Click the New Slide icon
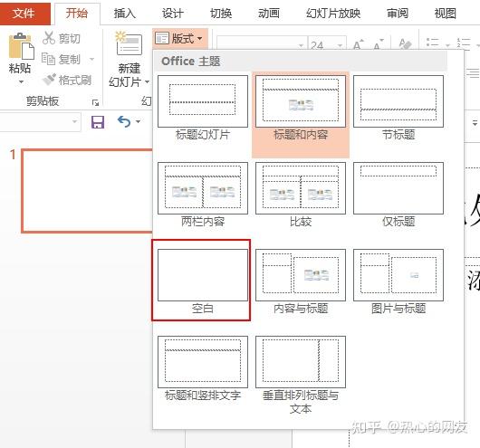The image size is (480, 448). coord(129,44)
